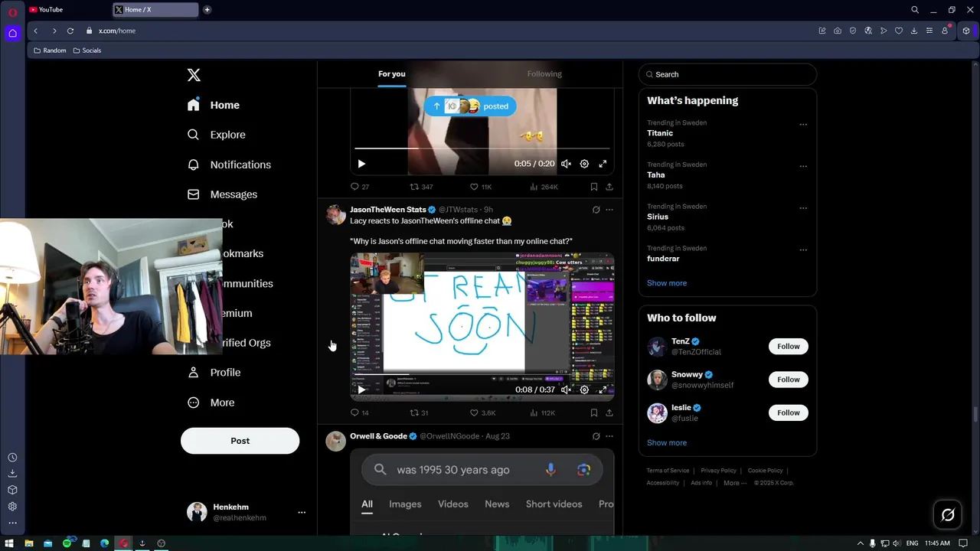Show more suggestions under Who to follow

point(667,443)
